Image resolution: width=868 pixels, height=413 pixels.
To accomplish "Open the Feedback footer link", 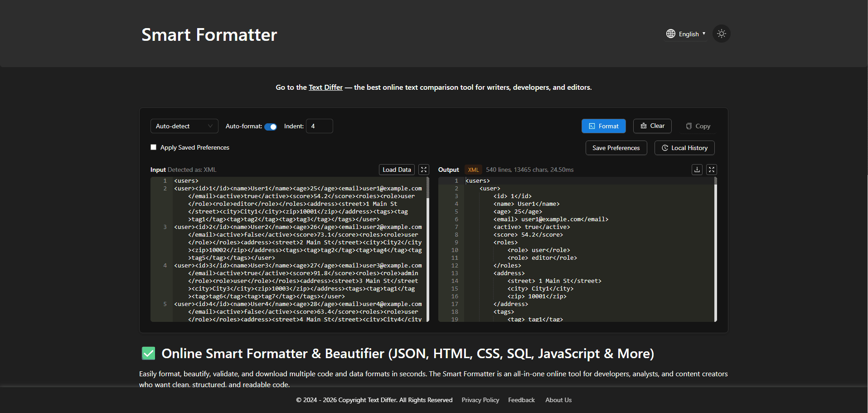I will [x=521, y=400].
